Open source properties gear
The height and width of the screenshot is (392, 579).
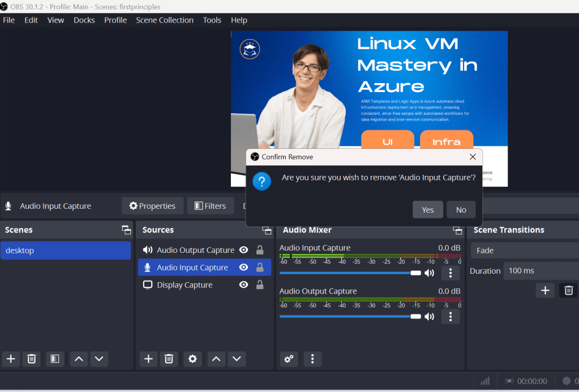192,359
